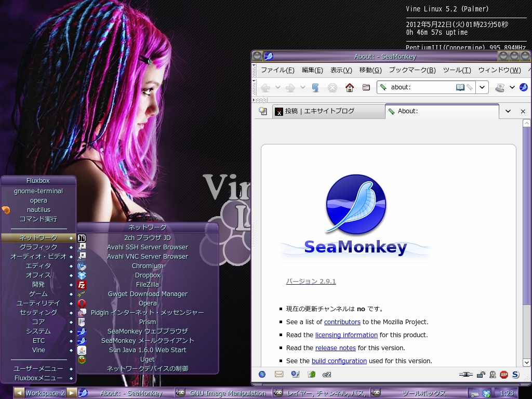Click the SeaMonkey throbber icon at toolbar end

click(x=524, y=87)
